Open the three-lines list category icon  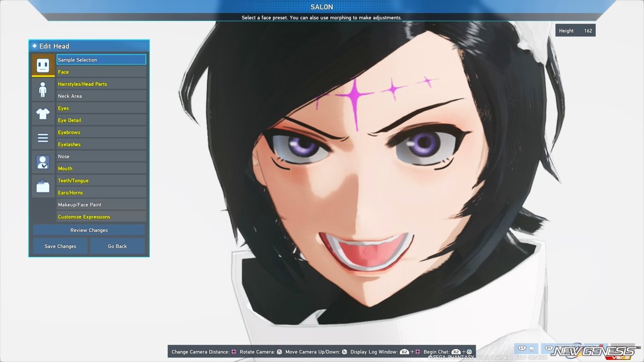[43, 138]
